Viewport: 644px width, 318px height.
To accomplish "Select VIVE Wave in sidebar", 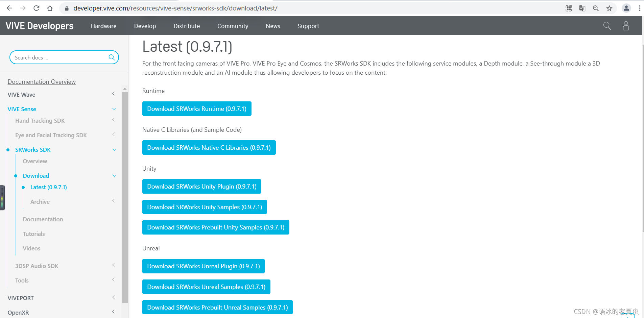I will 21,95.
